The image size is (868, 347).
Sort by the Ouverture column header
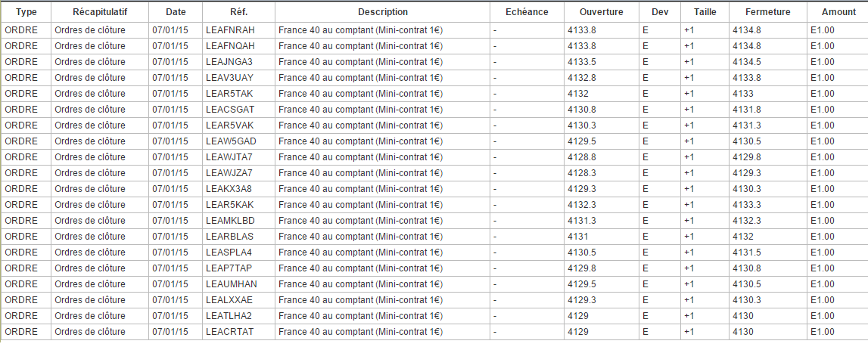pyautogui.click(x=601, y=12)
